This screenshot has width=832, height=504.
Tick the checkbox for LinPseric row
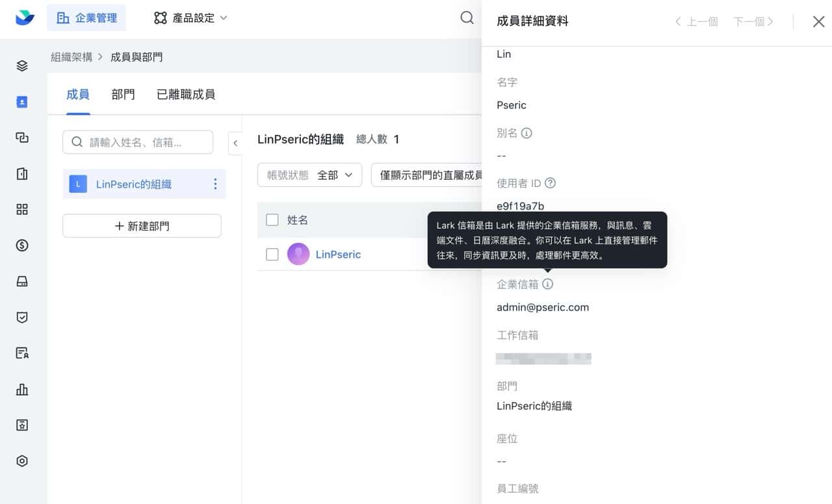tap(272, 255)
